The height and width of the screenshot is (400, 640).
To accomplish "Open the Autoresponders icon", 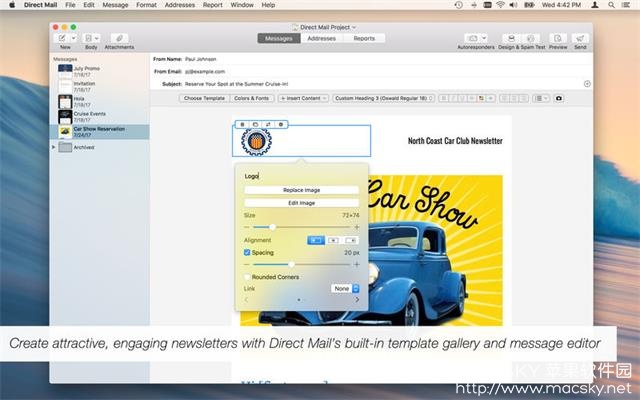I will click(473, 38).
